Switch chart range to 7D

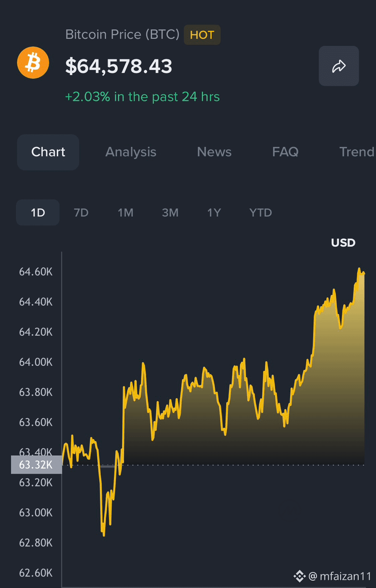[81, 213]
